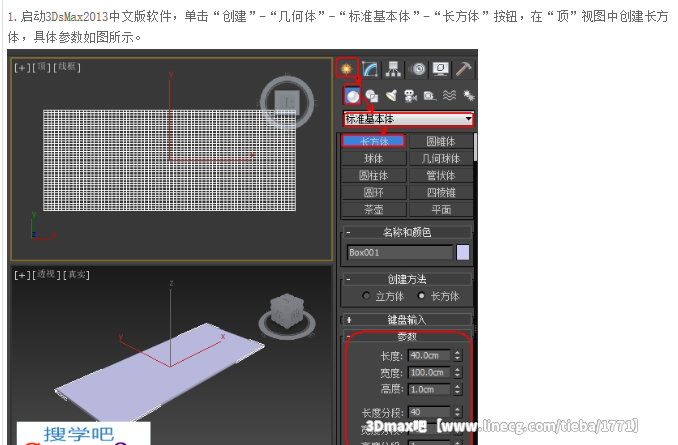This screenshot has height=445, width=678.
Task: Select the Lights category icon
Action: [391, 96]
